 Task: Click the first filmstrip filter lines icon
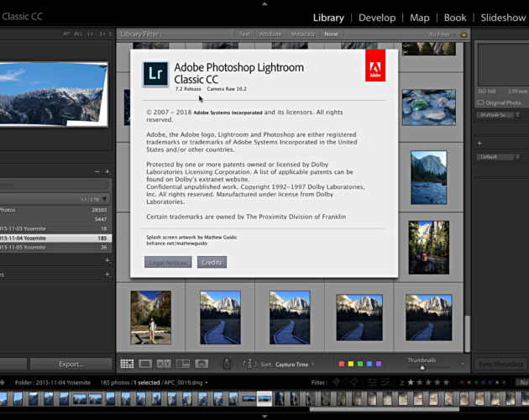(x=372, y=382)
